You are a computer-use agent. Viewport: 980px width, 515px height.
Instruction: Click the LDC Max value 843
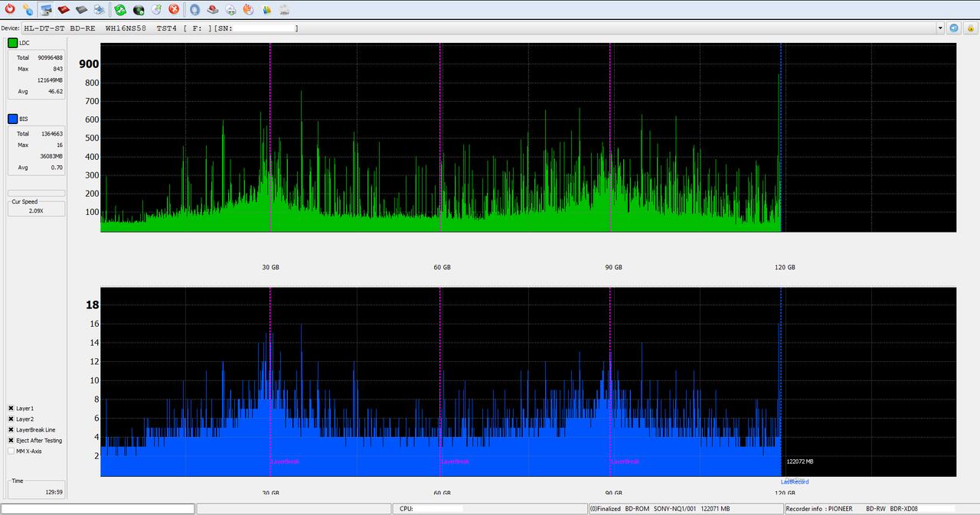click(57, 69)
